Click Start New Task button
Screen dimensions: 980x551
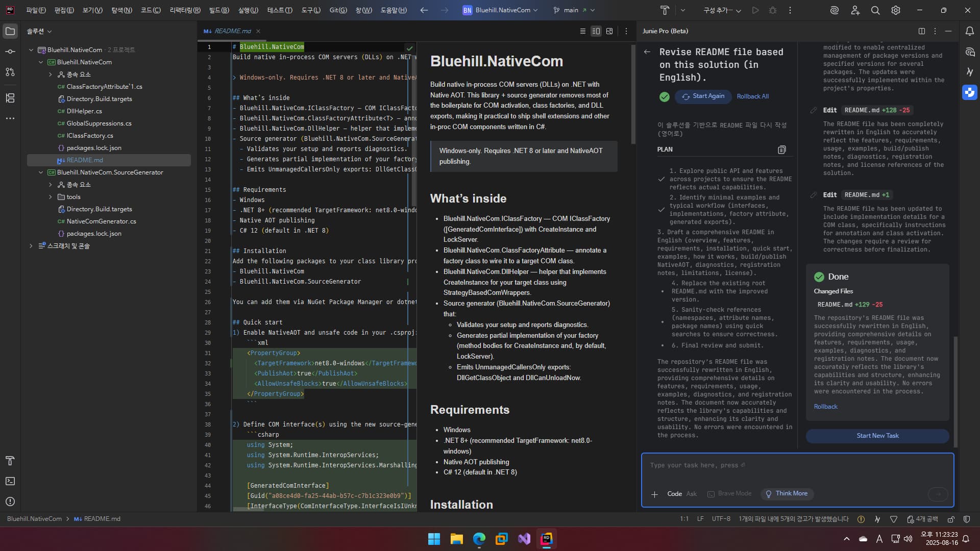click(x=877, y=436)
